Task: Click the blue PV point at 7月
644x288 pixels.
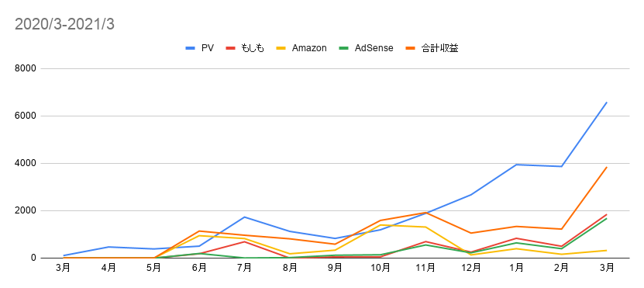Action: 244,217
